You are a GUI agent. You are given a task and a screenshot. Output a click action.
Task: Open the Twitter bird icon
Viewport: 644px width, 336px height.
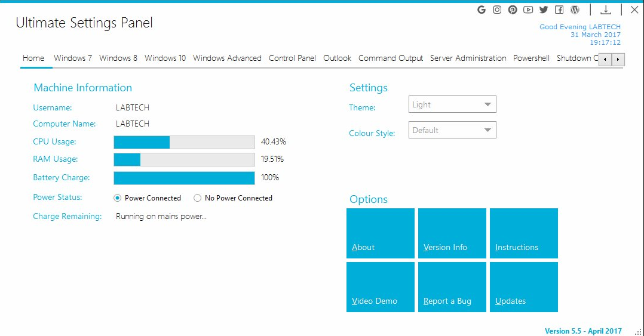tap(544, 10)
